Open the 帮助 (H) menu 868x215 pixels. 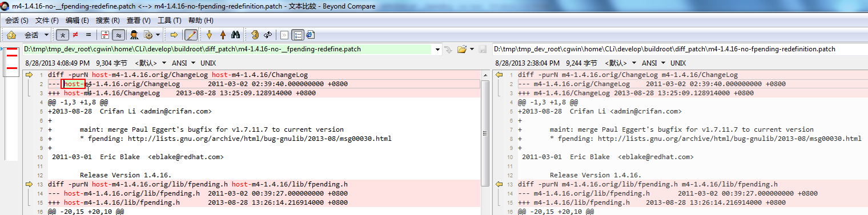tap(200, 21)
